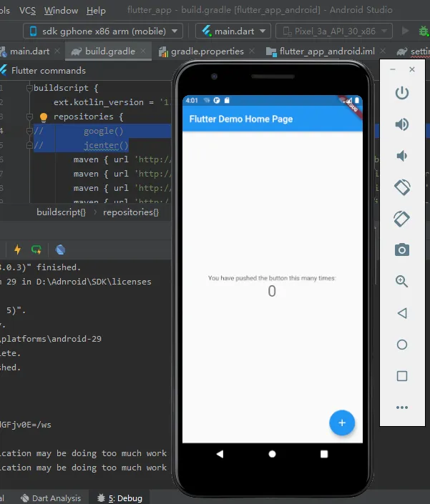Screen dimensions: 430x504
Task: Raise volume with emulator volume up icon
Action: click(402, 124)
